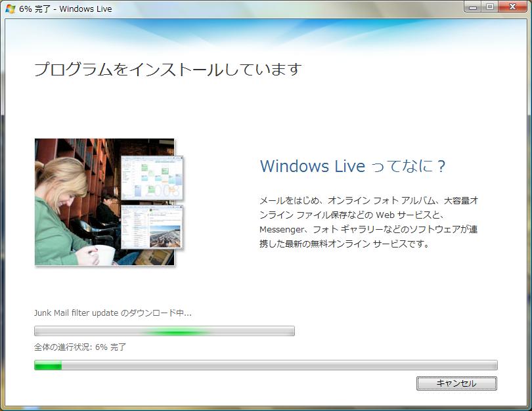
Task: Click the '全体の進行状況: 6% 完了' label
Action: coord(79,347)
